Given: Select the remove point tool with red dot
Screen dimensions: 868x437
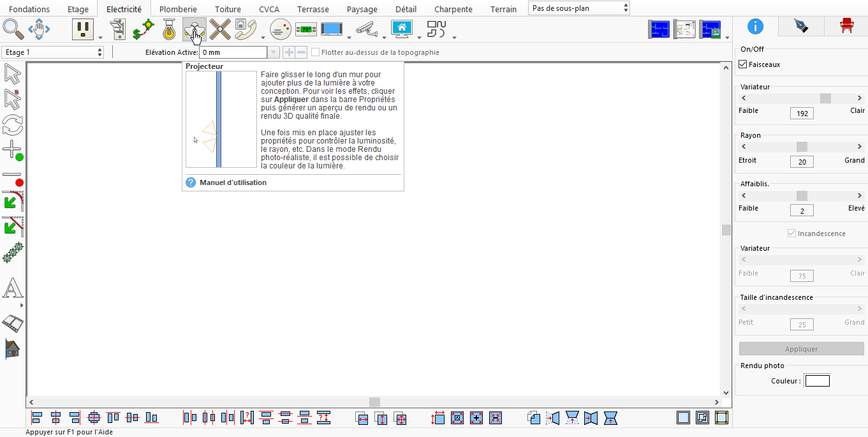Looking at the screenshot, I should click(x=13, y=178).
